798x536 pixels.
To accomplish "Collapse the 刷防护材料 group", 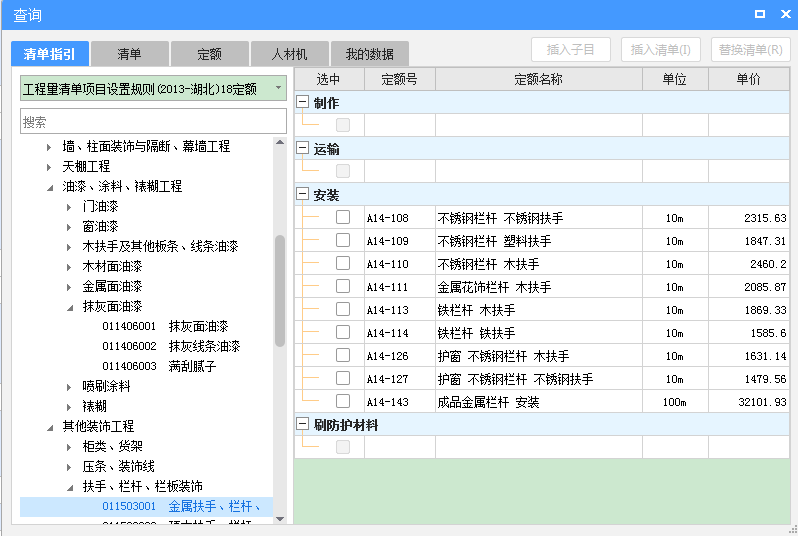I will click(302, 424).
